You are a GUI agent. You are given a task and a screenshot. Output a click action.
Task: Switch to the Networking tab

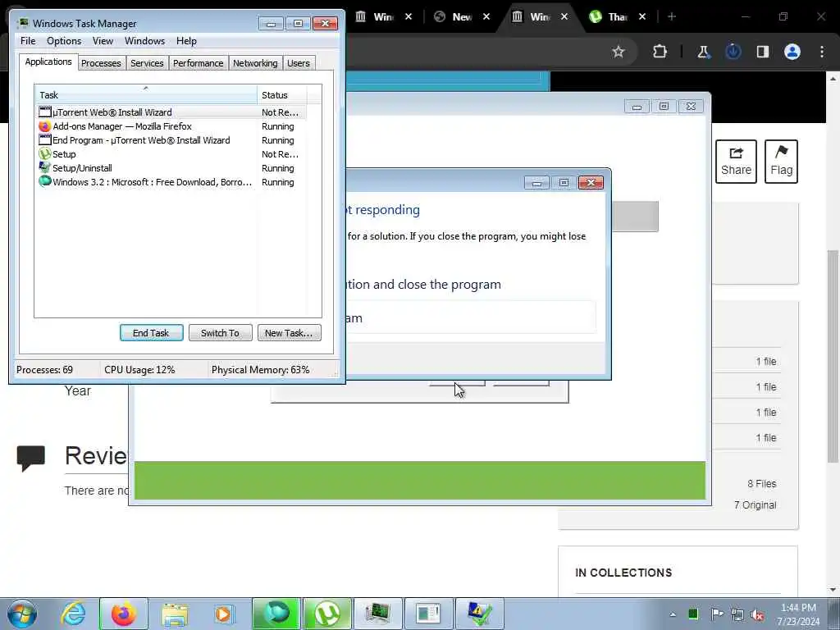255,63
